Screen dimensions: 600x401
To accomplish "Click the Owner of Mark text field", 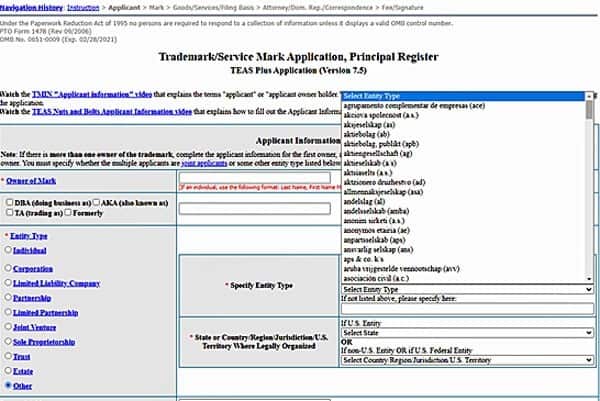I will (255, 178).
